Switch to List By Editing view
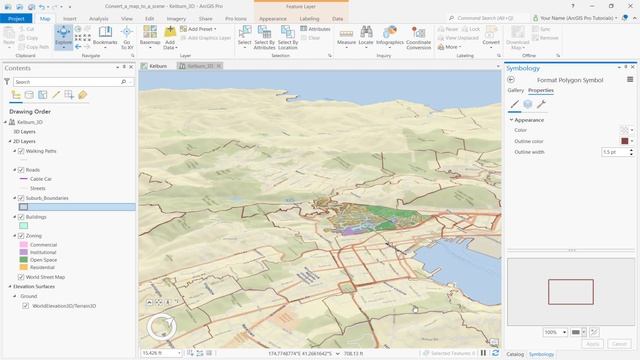The image size is (640, 360). pos(56,95)
